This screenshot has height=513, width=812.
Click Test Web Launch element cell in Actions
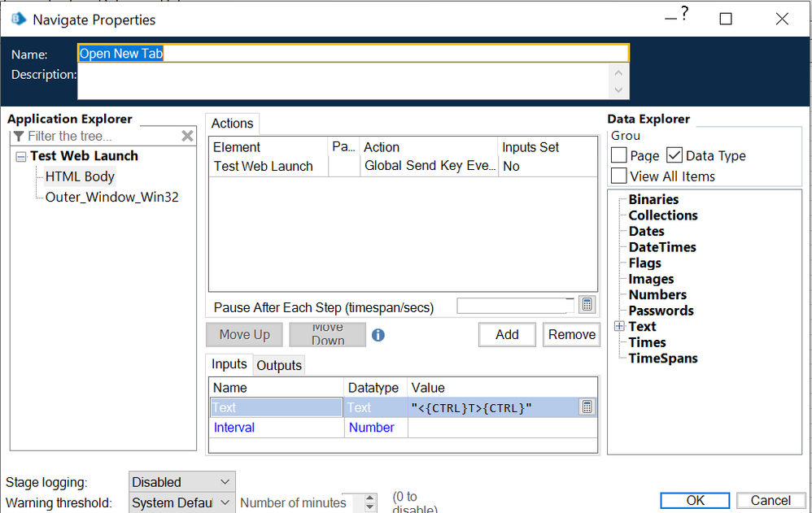268,166
